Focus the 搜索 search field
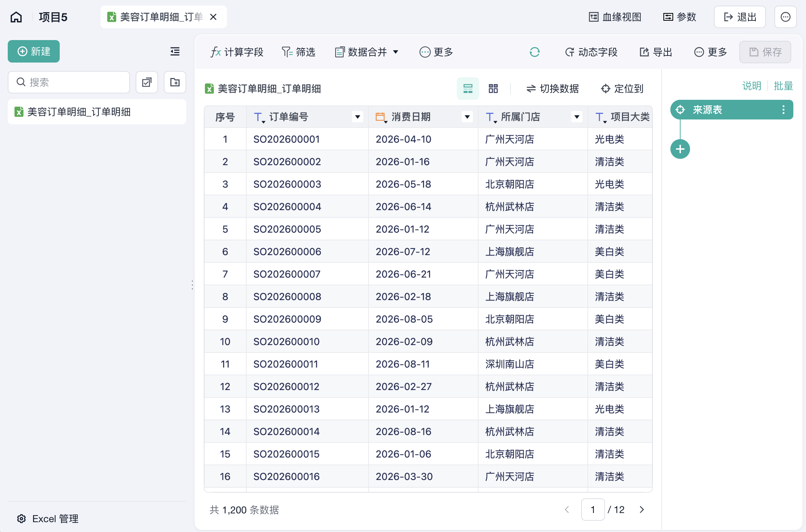The image size is (806, 532). (x=69, y=82)
